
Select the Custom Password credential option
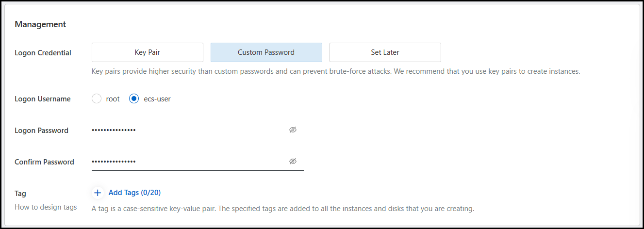tap(266, 52)
